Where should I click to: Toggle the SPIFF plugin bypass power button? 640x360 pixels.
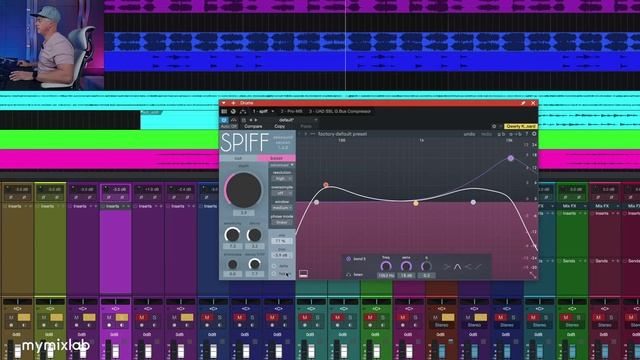224,120
